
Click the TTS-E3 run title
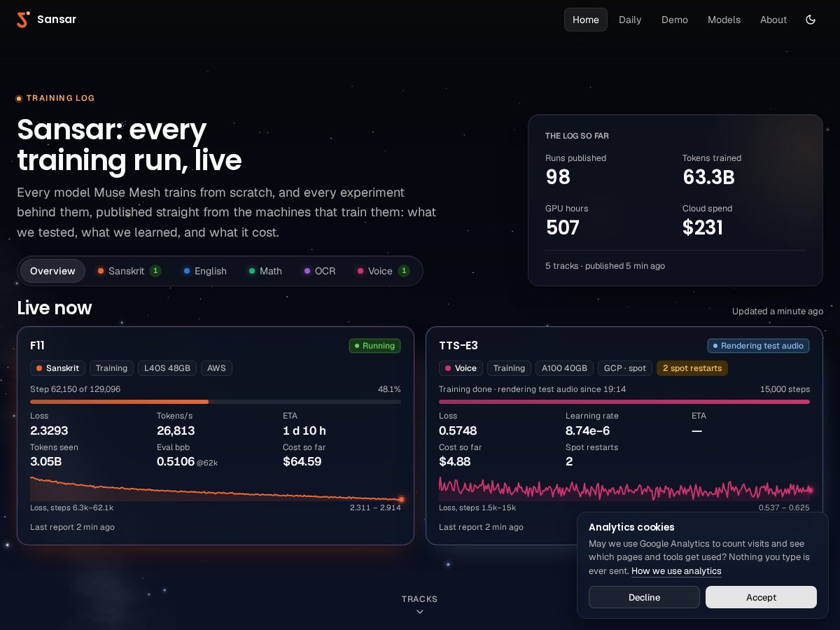click(x=458, y=346)
